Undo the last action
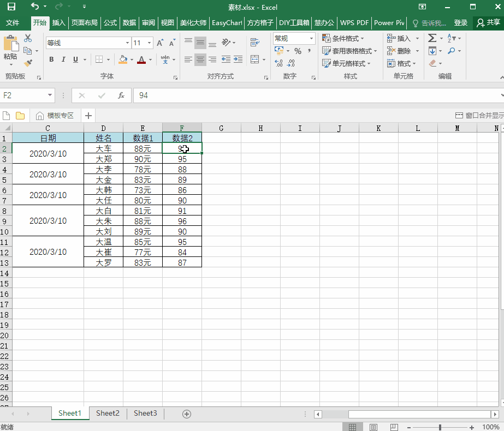 [x=35, y=7]
